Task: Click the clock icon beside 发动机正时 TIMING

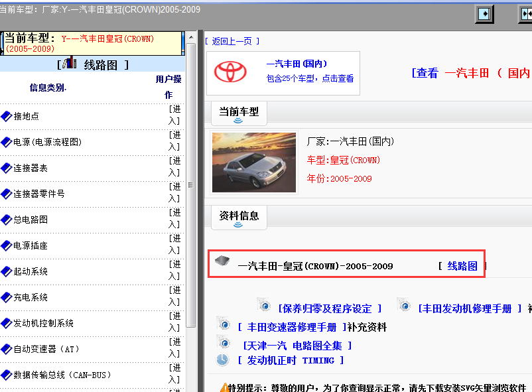Action: click(x=223, y=359)
